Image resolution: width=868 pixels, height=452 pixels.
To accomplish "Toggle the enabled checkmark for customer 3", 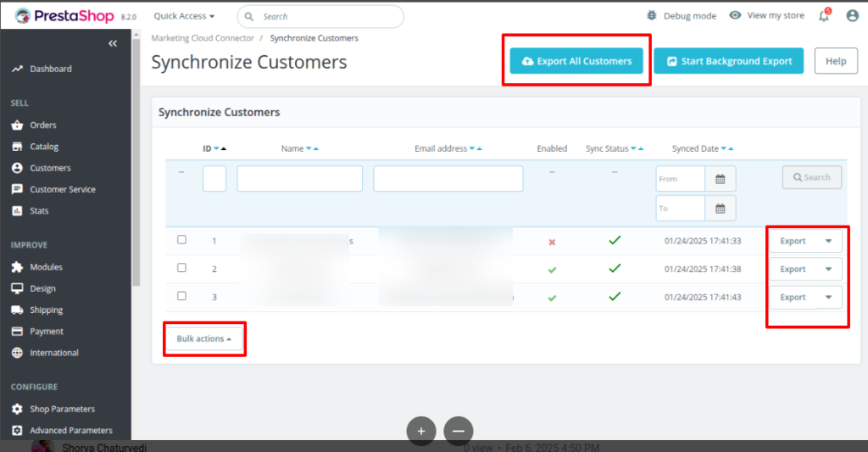I will 552,298.
